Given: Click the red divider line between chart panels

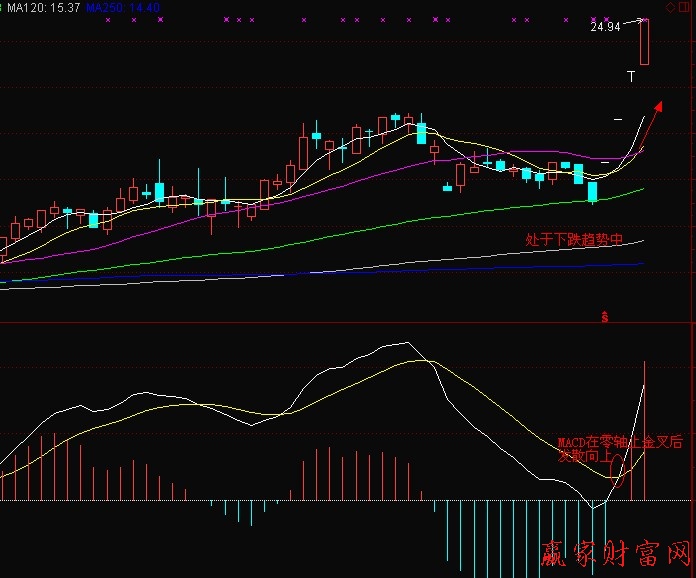Looking at the screenshot, I should (300, 323).
